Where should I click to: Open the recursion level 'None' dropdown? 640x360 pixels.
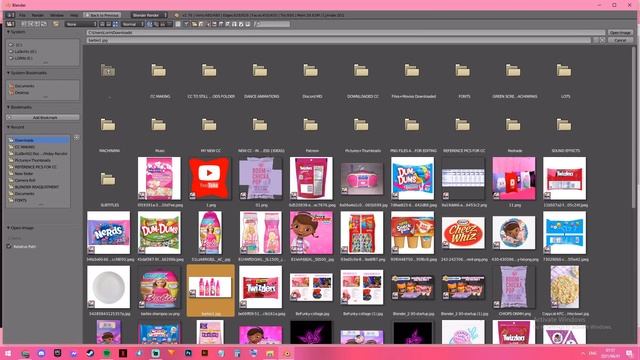[81, 24]
